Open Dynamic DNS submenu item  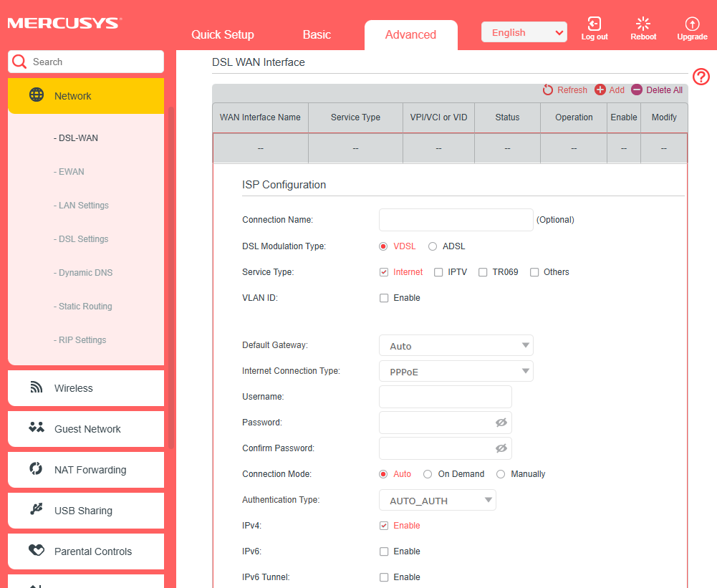click(83, 272)
